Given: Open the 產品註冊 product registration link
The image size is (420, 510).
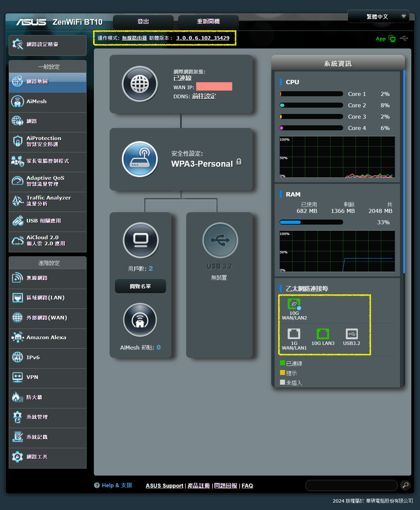Looking at the screenshot, I should 199,486.
